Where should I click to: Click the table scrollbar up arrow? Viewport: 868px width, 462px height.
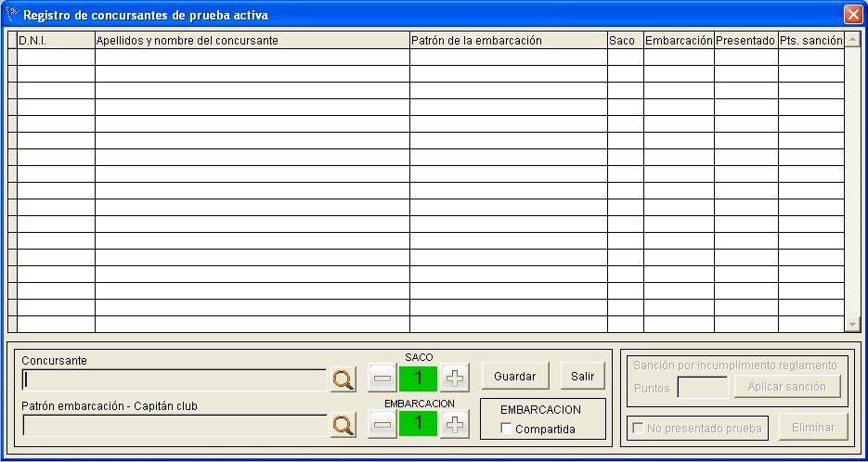tap(852, 41)
